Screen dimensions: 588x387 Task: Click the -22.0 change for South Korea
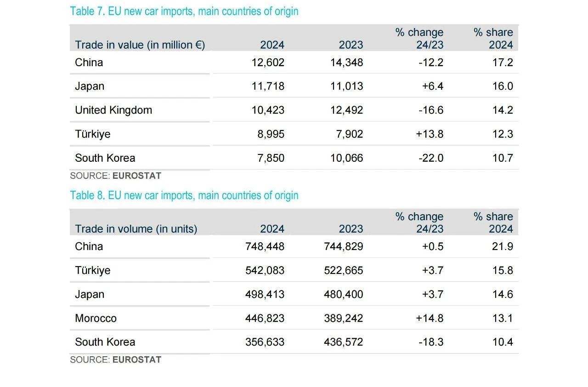tap(431, 158)
